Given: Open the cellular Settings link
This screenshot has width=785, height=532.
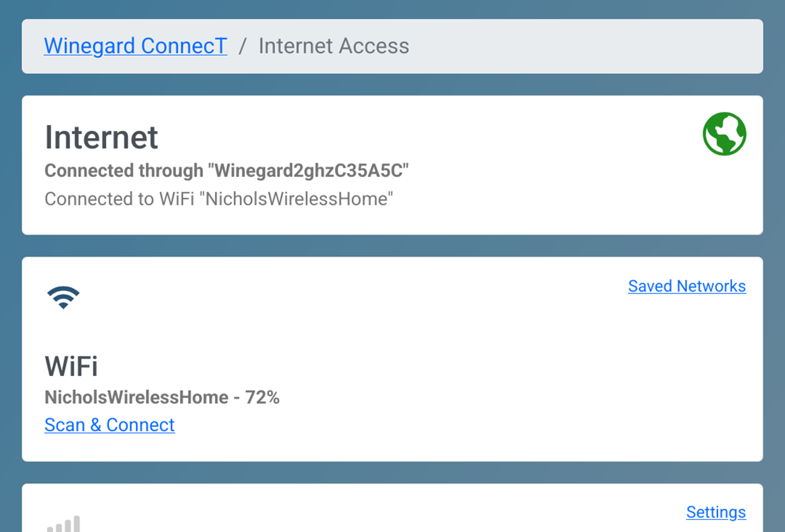Looking at the screenshot, I should [x=716, y=512].
